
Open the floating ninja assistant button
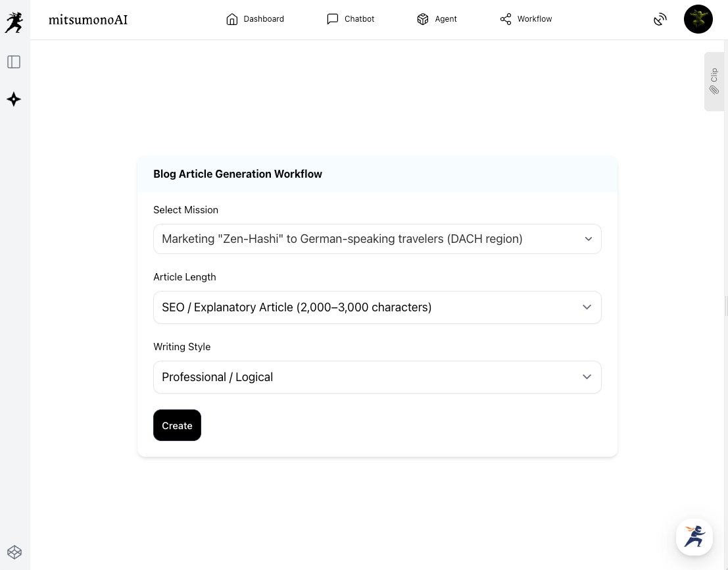pos(694,536)
